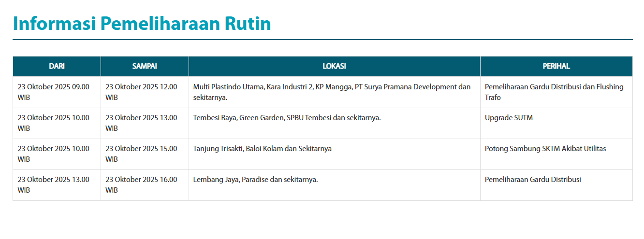Click the Multi Plastindo Utama location cell
The width and height of the screenshot is (644, 239).
click(332, 92)
